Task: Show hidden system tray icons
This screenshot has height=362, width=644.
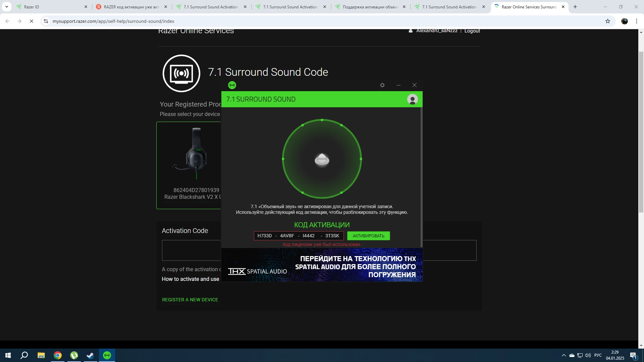Action: [x=563, y=355]
